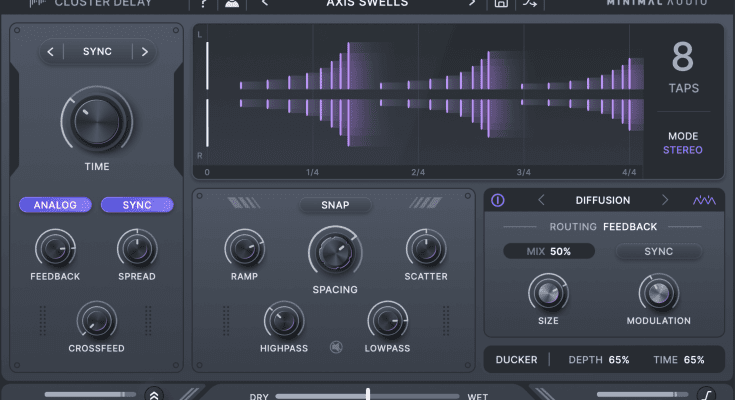
Task: Click the randomize shuffle icon
Action: [530, 4]
